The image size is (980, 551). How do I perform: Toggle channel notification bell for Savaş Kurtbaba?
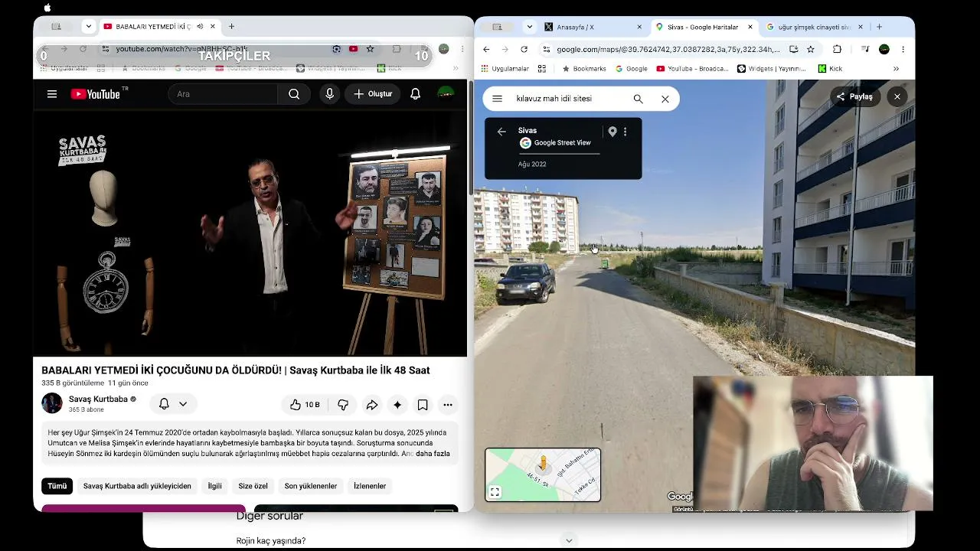(164, 404)
